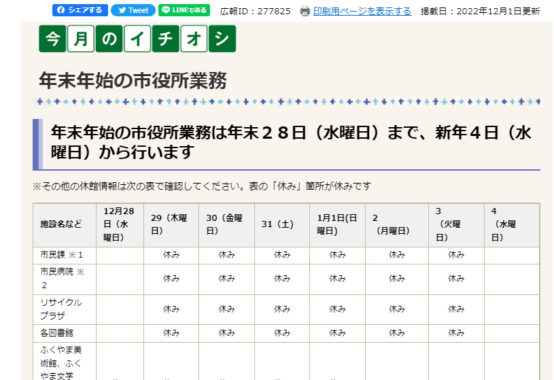Click the green の title tile
Viewport: 554px width, 380px height.
pos(109,38)
